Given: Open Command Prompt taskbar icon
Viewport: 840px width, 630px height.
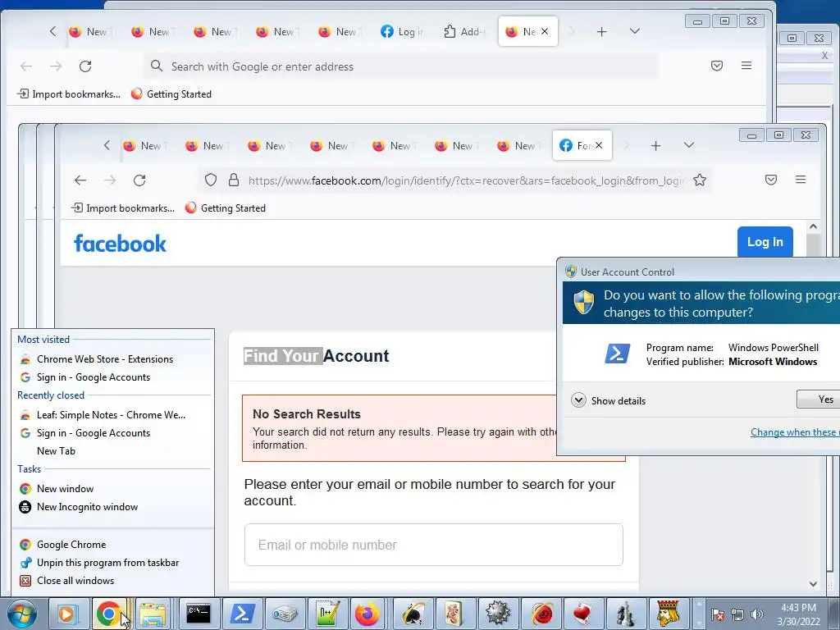Looking at the screenshot, I should [x=199, y=614].
